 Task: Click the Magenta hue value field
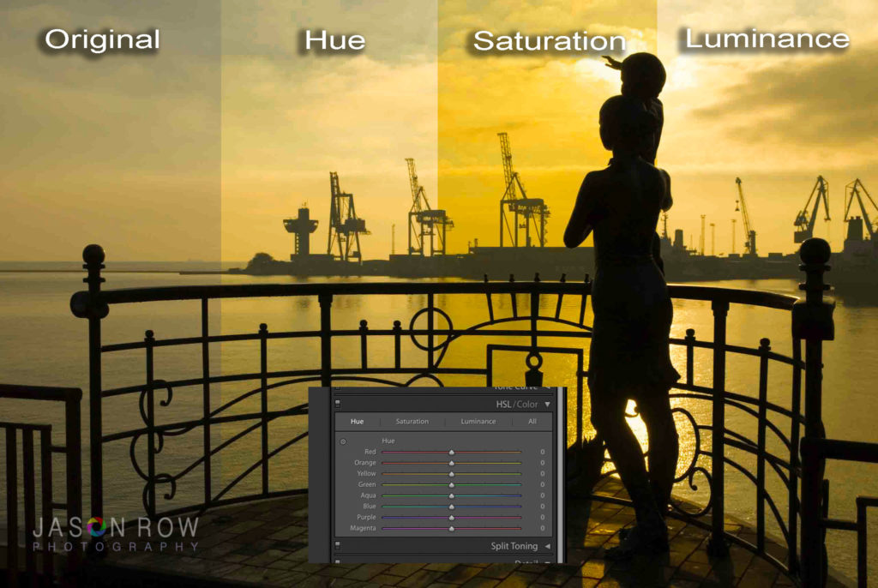tap(542, 528)
